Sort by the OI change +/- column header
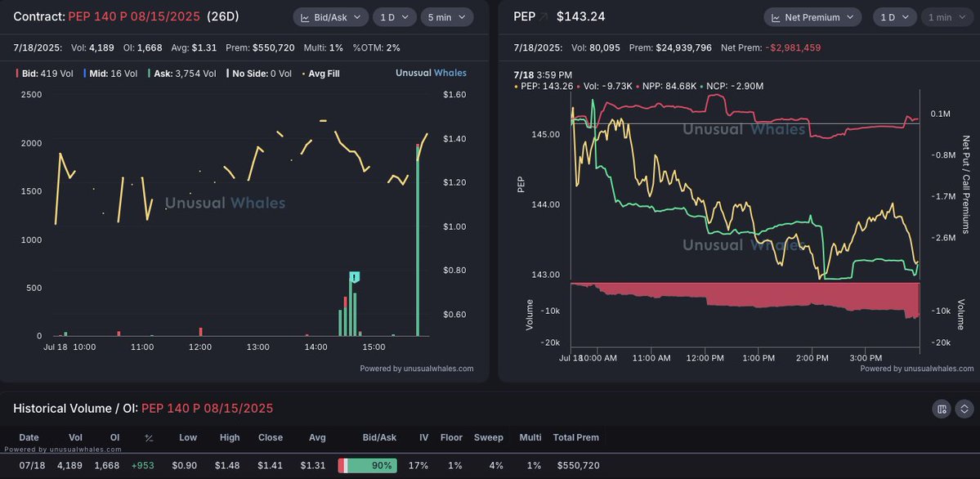Screen dimensions: 980x479 149,438
